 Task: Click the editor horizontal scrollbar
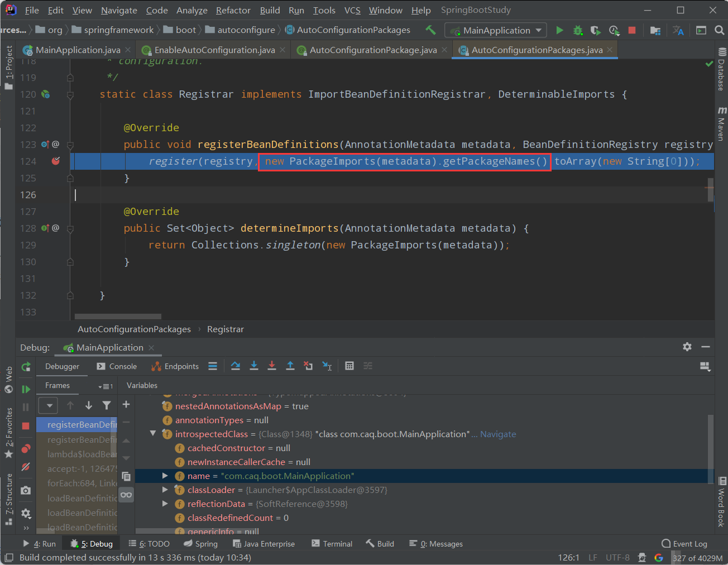(117, 317)
